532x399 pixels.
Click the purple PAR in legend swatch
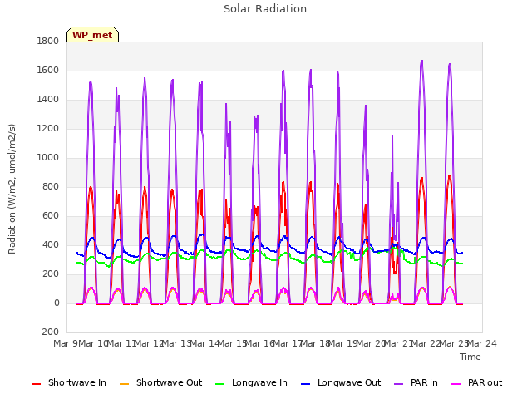pyautogui.click(x=399, y=384)
